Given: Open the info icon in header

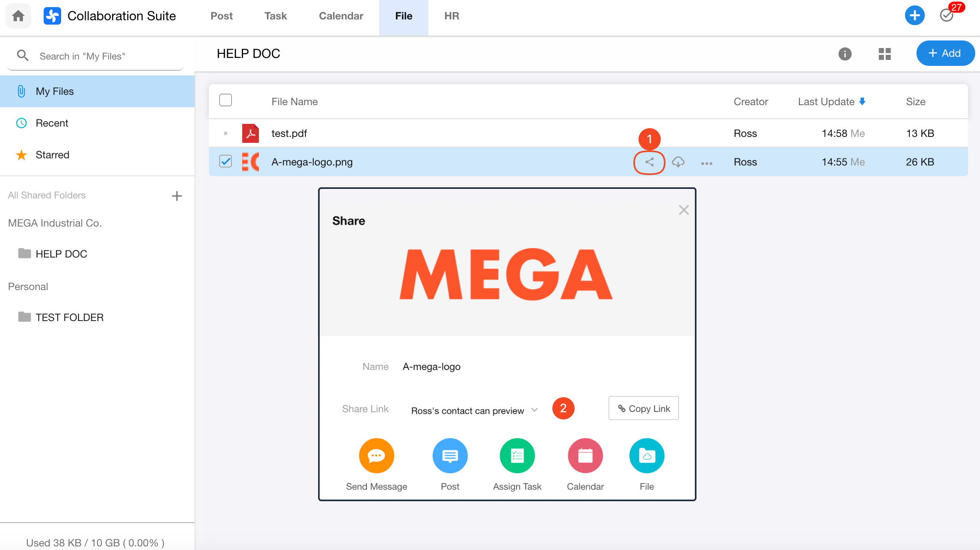Looking at the screenshot, I should click(x=845, y=54).
